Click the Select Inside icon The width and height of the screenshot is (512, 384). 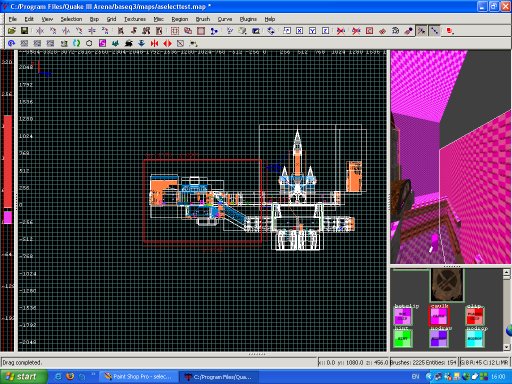(159, 31)
